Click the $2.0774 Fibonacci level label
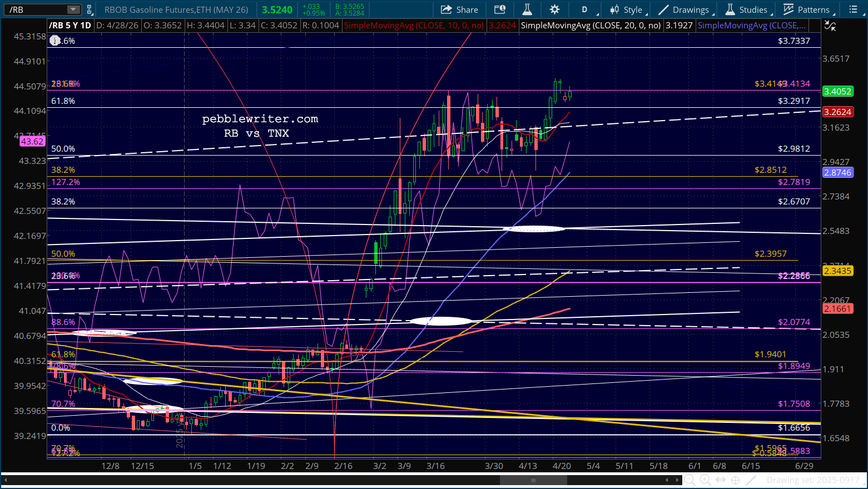 point(794,322)
